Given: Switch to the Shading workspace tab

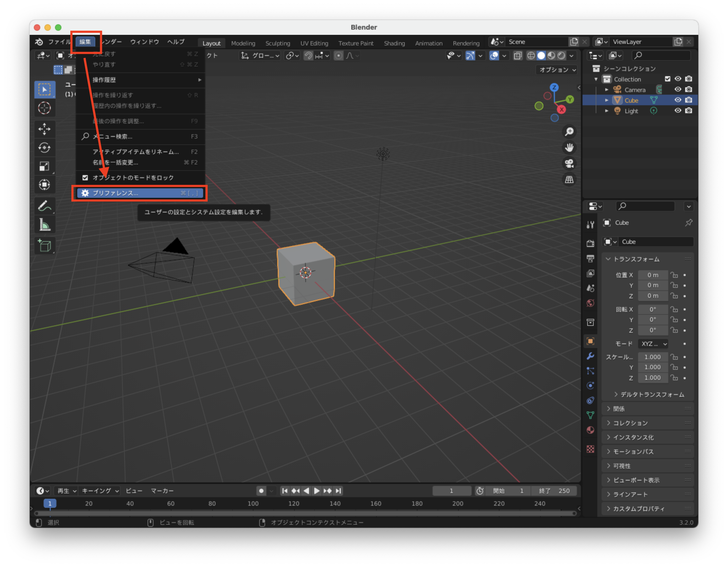Looking at the screenshot, I should tap(394, 43).
